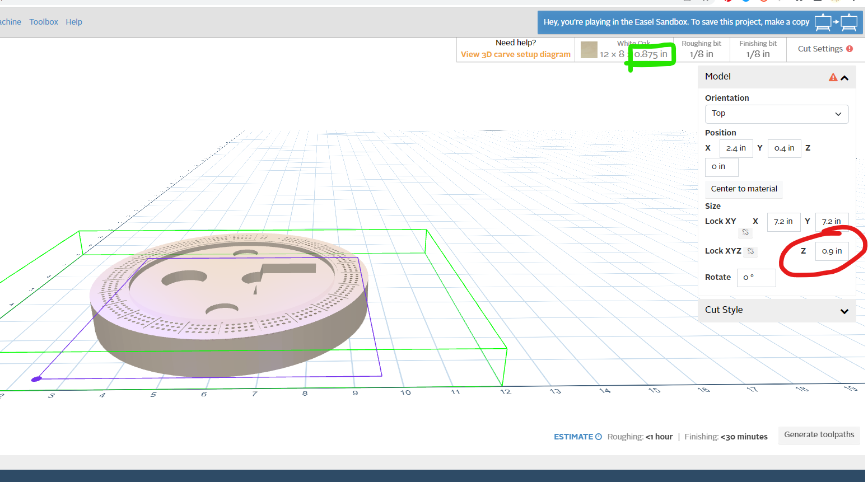Screen dimensions: 868x482
Task: Collapse the Model panel chevron
Action: tap(844, 77)
